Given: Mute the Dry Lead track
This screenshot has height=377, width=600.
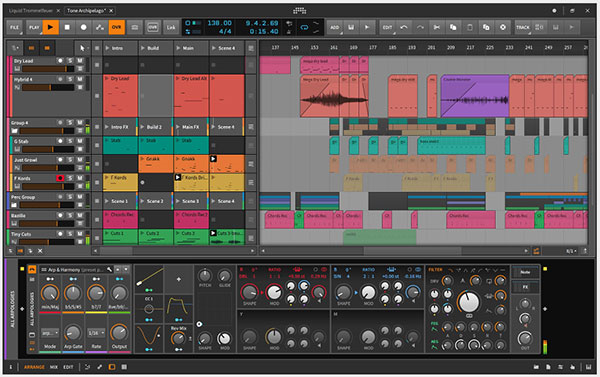Looking at the screenshot, I should [80, 60].
